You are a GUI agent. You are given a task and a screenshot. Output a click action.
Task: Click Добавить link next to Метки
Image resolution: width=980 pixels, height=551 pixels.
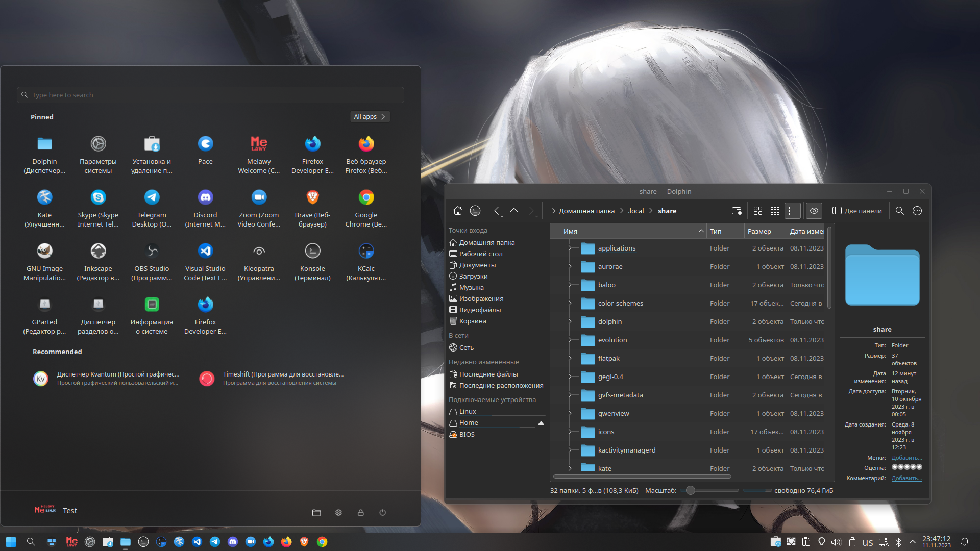[906, 458]
